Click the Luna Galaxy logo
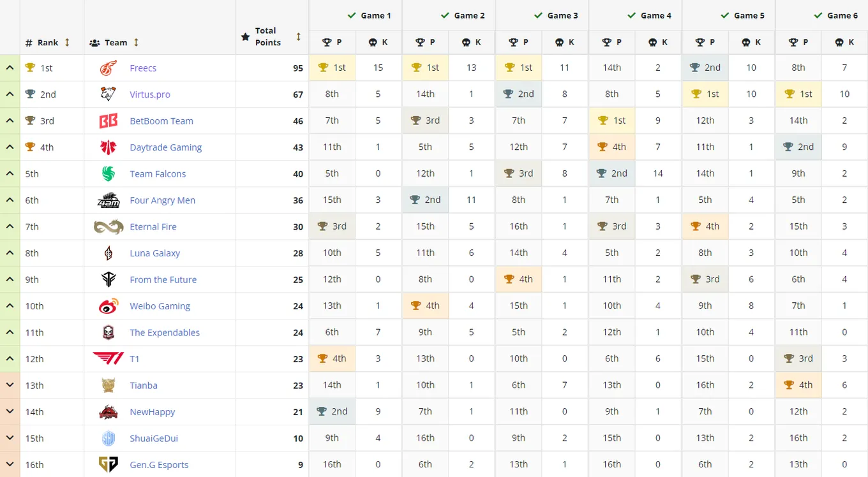Viewport: 868px width, 477px height. [x=108, y=253]
